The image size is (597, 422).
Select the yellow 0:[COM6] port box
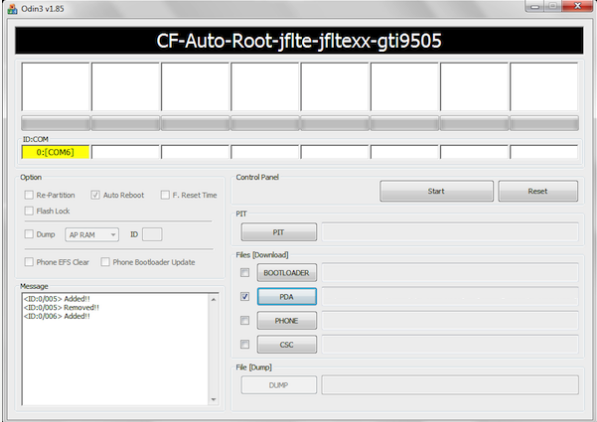tap(56, 152)
